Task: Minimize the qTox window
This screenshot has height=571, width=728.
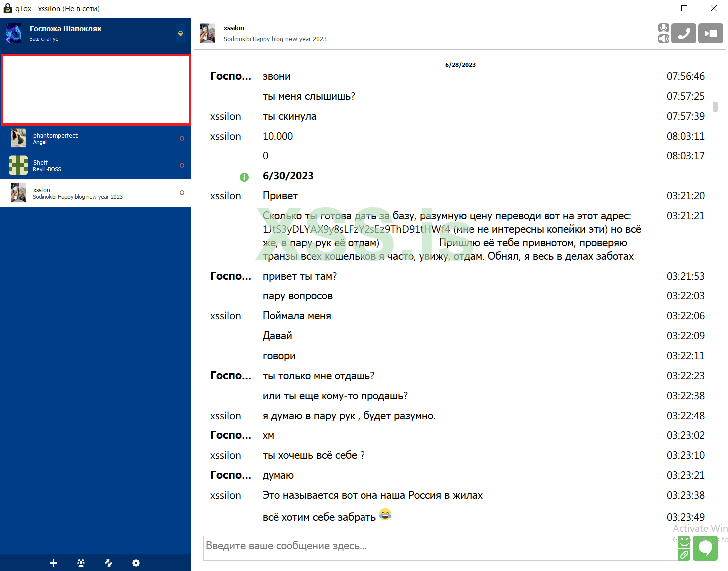Action: pyautogui.click(x=655, y=8)
